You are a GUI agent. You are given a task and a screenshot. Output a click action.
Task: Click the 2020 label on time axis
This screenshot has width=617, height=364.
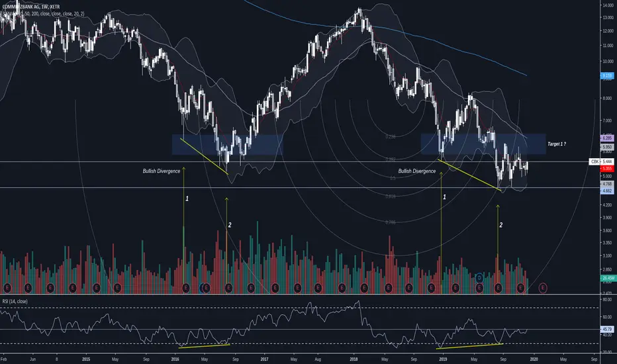(534, 359)
